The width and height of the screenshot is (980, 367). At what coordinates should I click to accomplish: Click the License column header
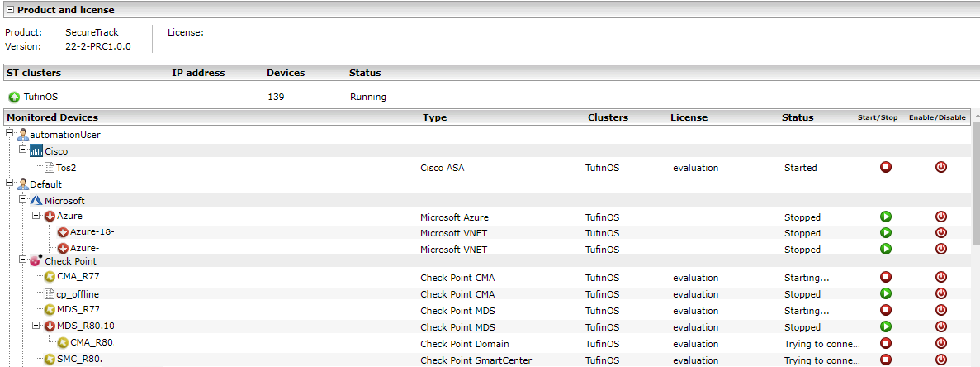[689, 117]
